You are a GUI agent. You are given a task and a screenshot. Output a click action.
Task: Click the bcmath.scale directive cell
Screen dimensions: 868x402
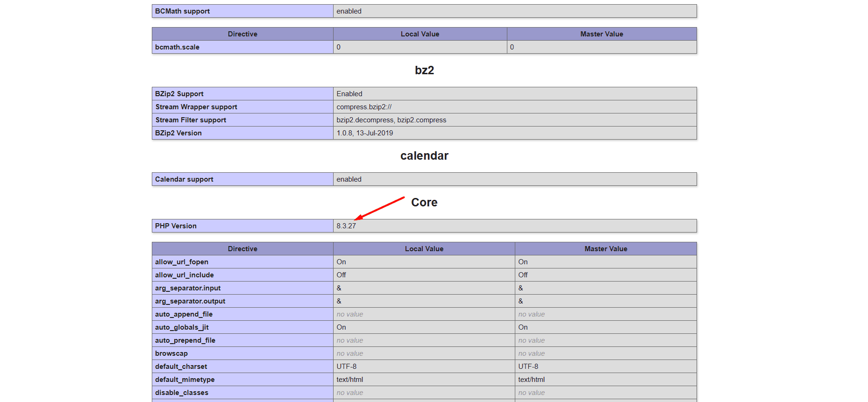tap(177, 47)
